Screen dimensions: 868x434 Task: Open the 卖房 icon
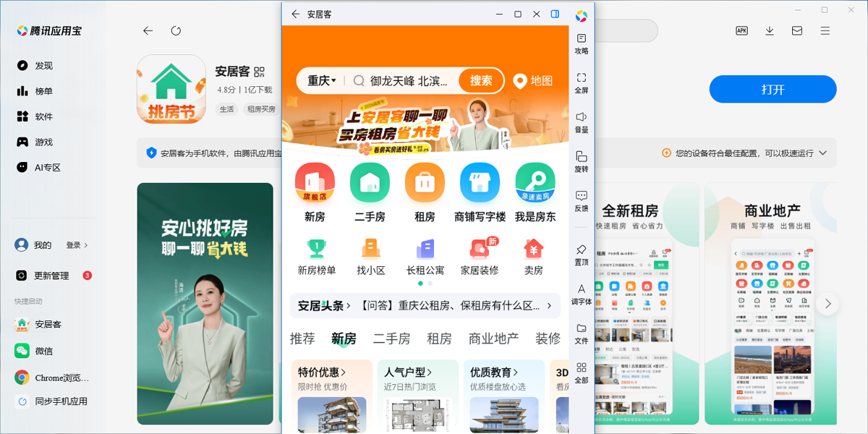[534, 250]
